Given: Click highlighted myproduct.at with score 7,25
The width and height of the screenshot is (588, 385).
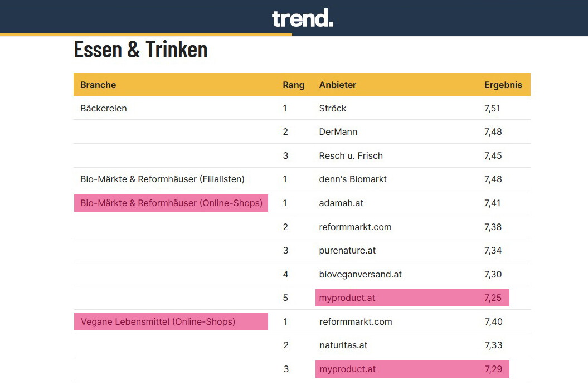Looking at the screenshot, I should 412,298.
